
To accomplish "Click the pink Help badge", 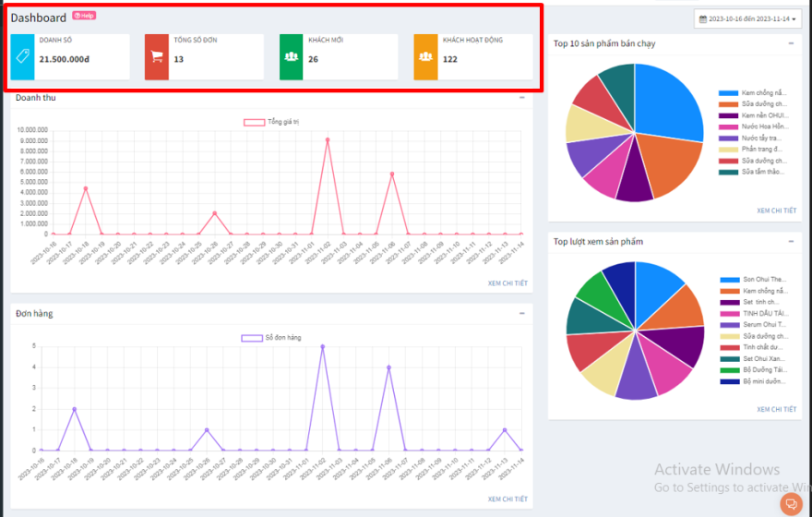I will click(x=84, y=16).
